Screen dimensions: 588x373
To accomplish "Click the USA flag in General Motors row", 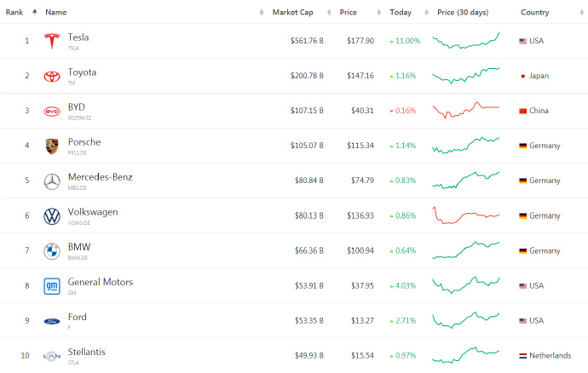I will coord(522,286).
